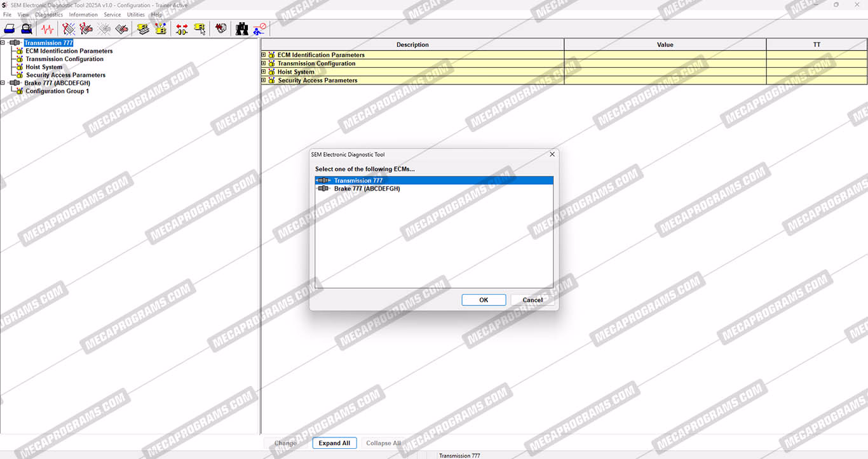
Task: Confirm ECM selection with OK
Action: [x=484, y=300]
